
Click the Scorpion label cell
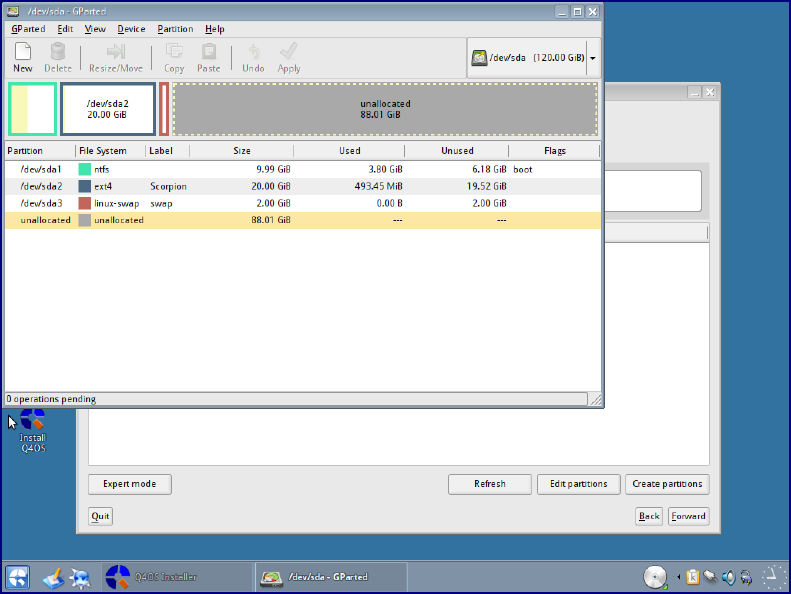[x=168, y=186]
